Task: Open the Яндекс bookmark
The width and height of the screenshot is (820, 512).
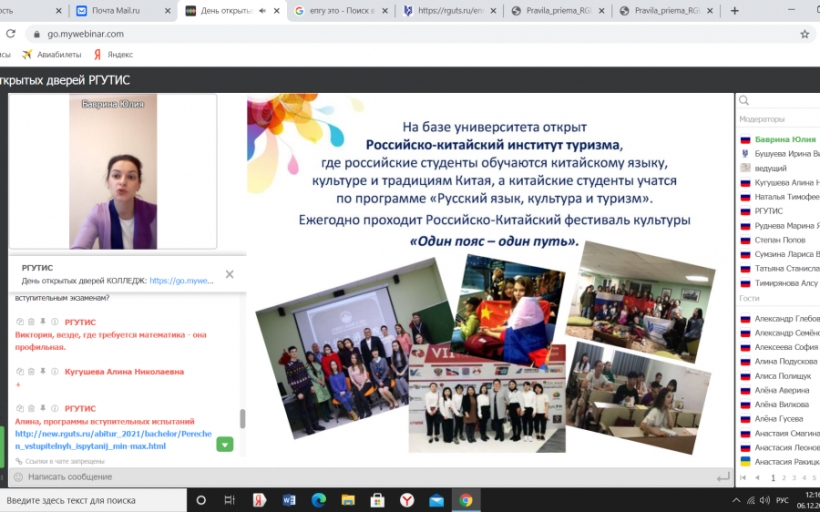Action: point(113,54)
